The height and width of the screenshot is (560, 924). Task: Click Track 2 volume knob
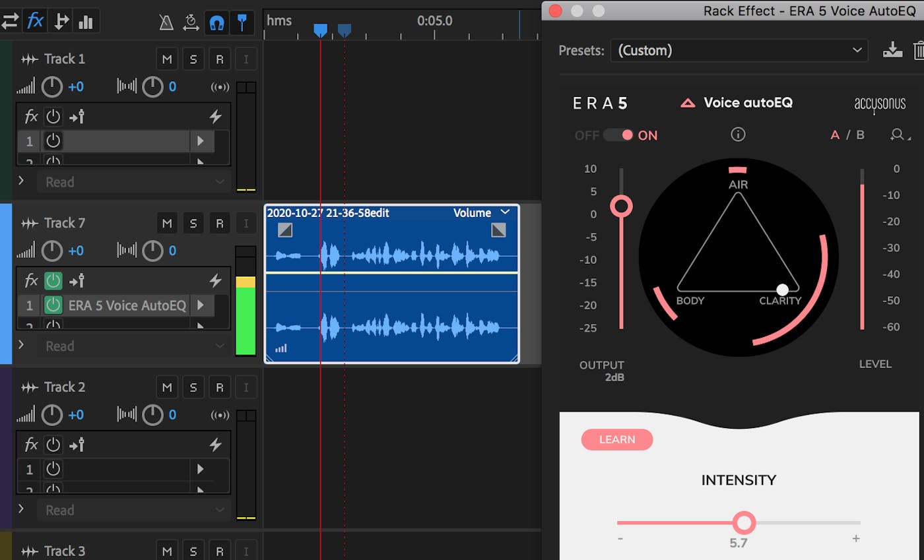(x=52, y=415)
